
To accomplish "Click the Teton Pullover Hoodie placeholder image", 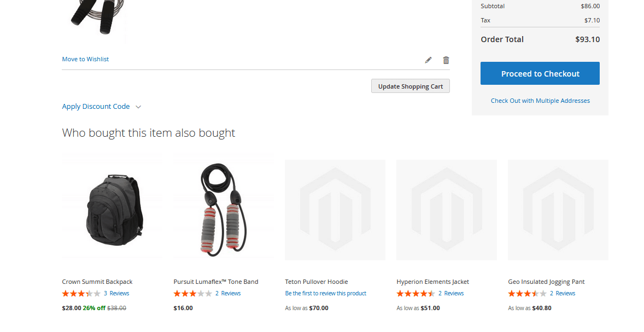I will [x=335, y=209].
